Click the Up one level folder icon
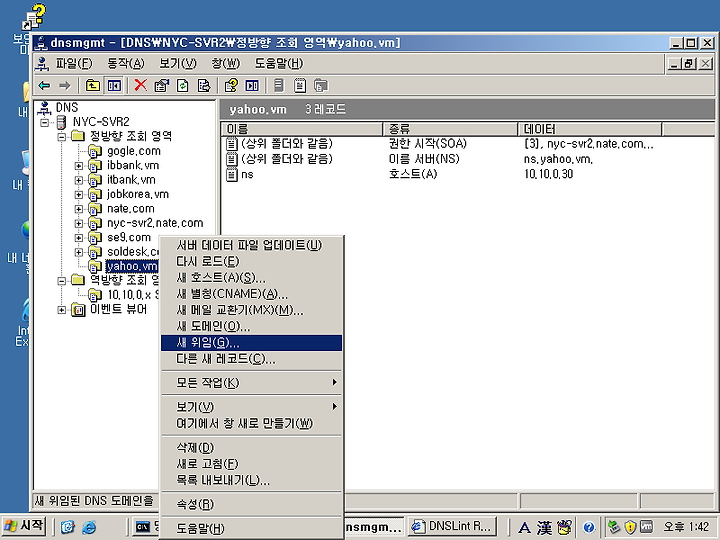The image size is (720, 540). tap(93, 85)
